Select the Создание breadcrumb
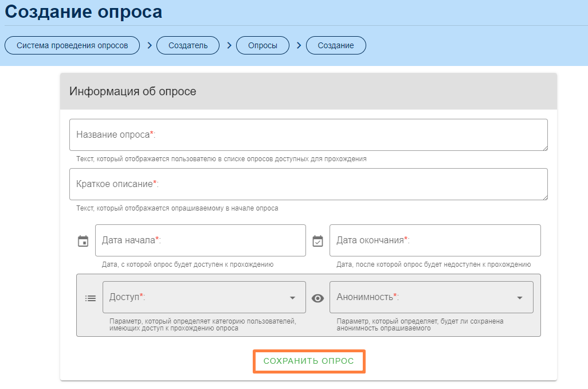The image size is (588, 389). [336, 45]
